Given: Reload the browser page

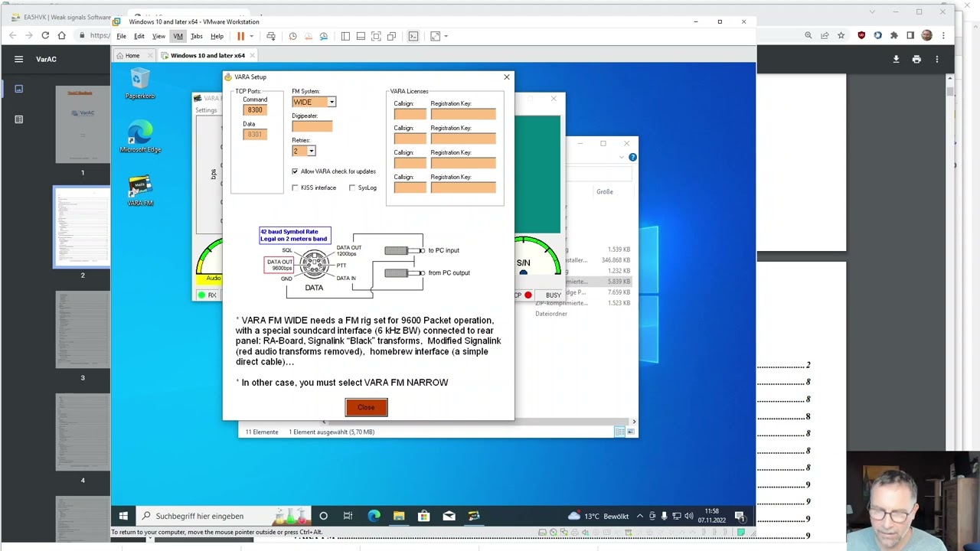Looking at the screenshot, I should 45,35.
